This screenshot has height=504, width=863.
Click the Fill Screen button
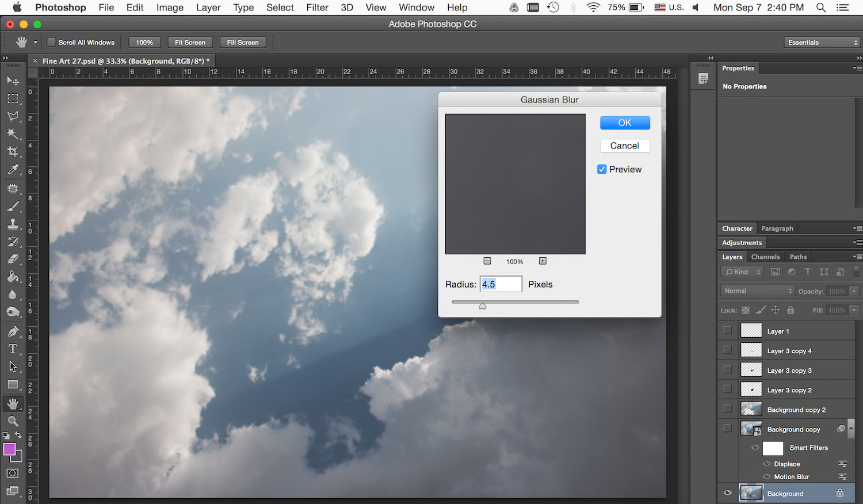coord(243,43)
